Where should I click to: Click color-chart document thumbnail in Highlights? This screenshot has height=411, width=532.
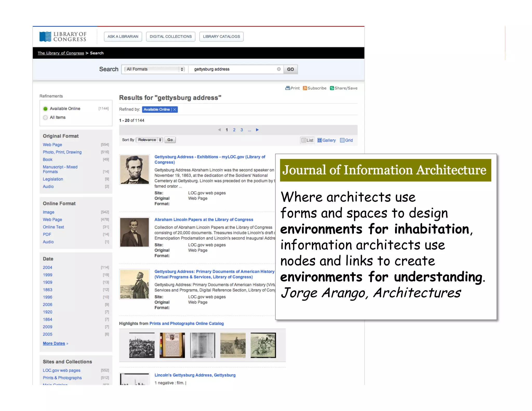pos(172,345)
